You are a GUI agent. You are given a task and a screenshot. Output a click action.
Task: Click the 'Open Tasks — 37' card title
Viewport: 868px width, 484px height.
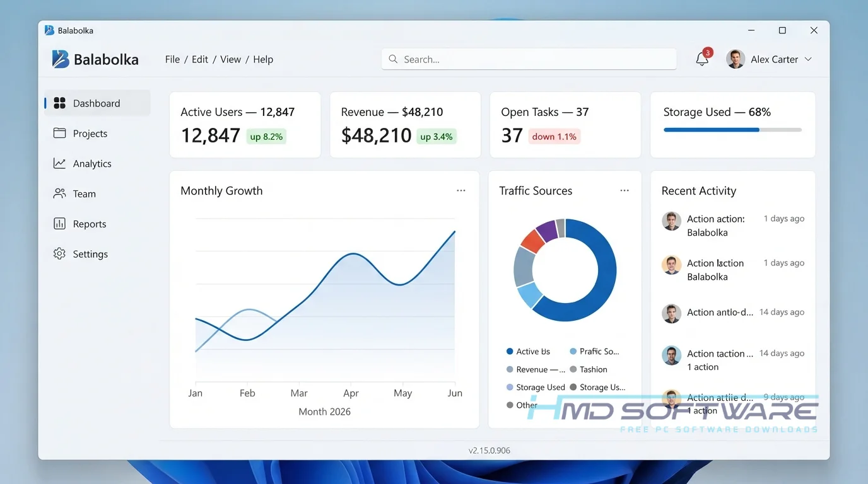point(545,112)
